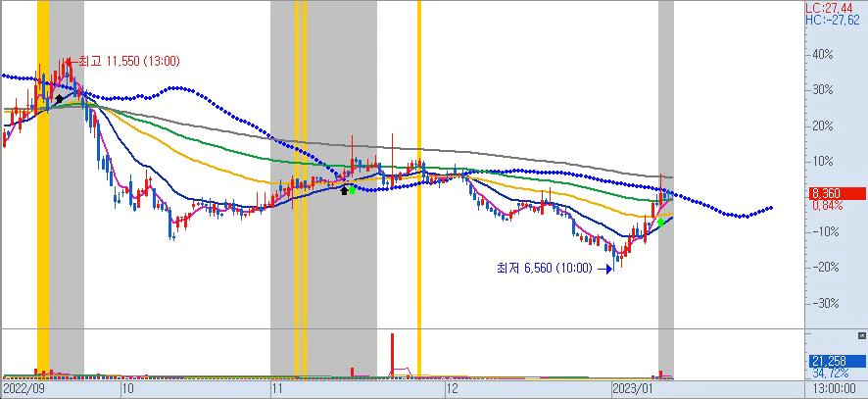Click the 20% price axis label
The image size is (868, 399).
click(x=822, y=125)
